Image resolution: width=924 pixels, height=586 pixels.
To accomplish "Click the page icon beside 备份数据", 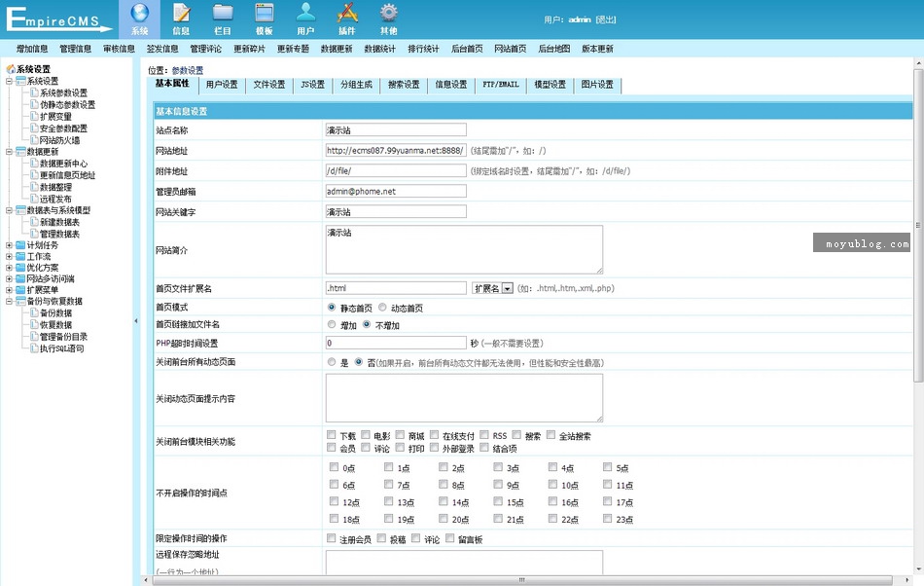I will click(x=34, y=312).
